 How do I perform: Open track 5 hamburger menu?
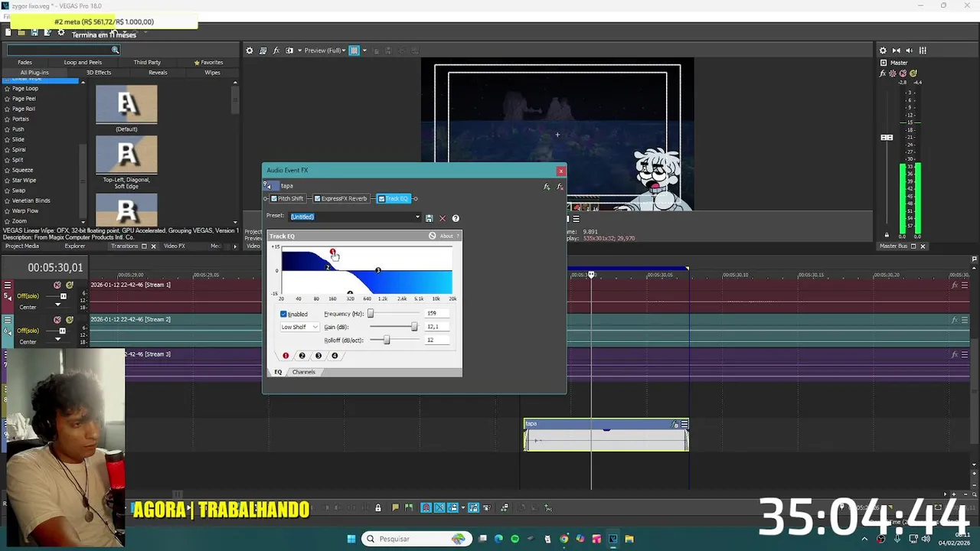coord(8,285)
